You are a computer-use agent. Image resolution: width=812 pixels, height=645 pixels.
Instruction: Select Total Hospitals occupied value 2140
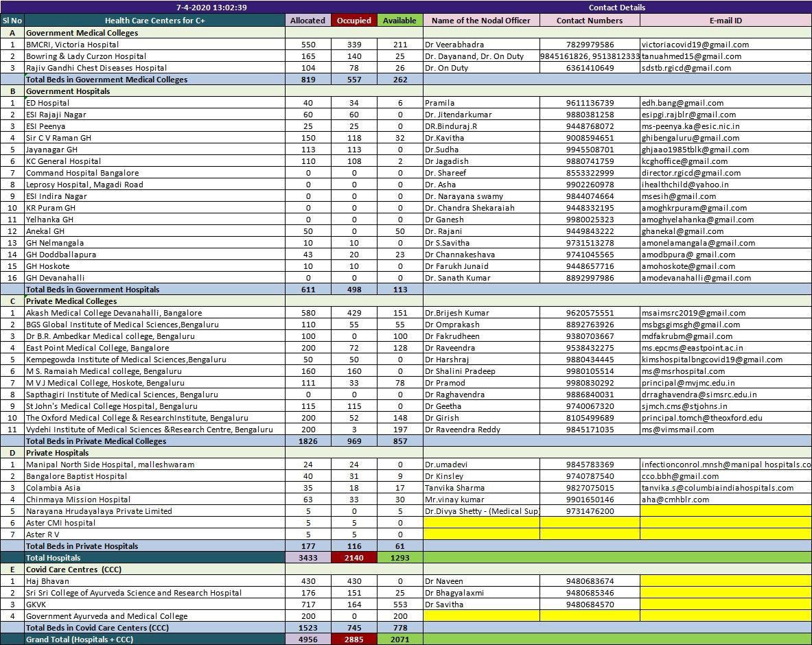pos(354,558)
